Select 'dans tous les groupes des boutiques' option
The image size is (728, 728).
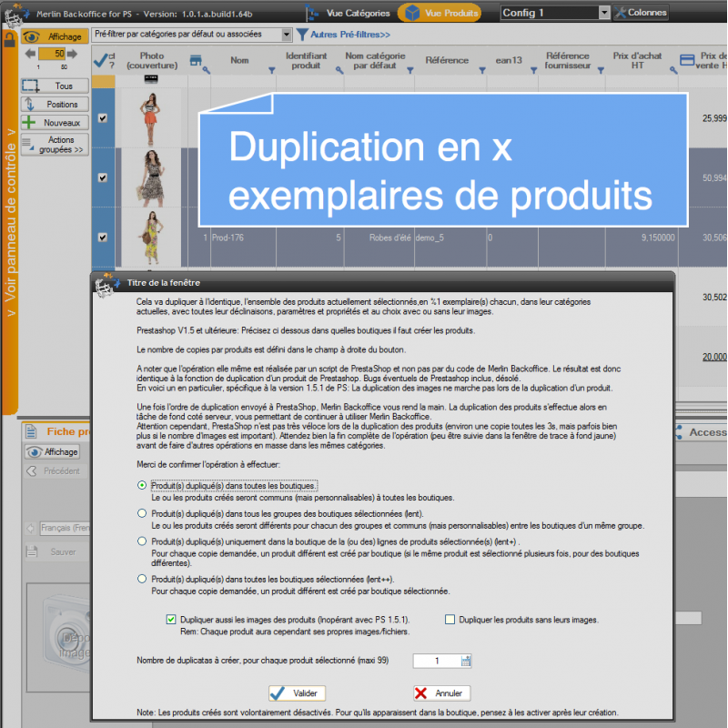(x=142, y=513)
